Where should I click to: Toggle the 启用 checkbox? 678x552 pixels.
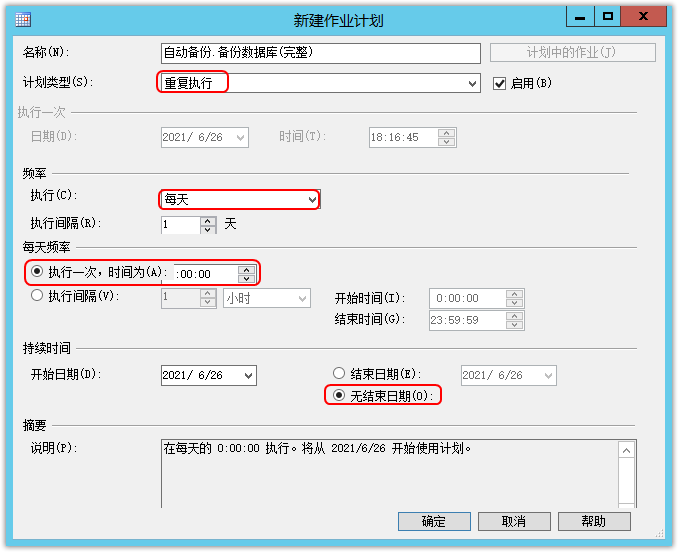coord(499,83)
